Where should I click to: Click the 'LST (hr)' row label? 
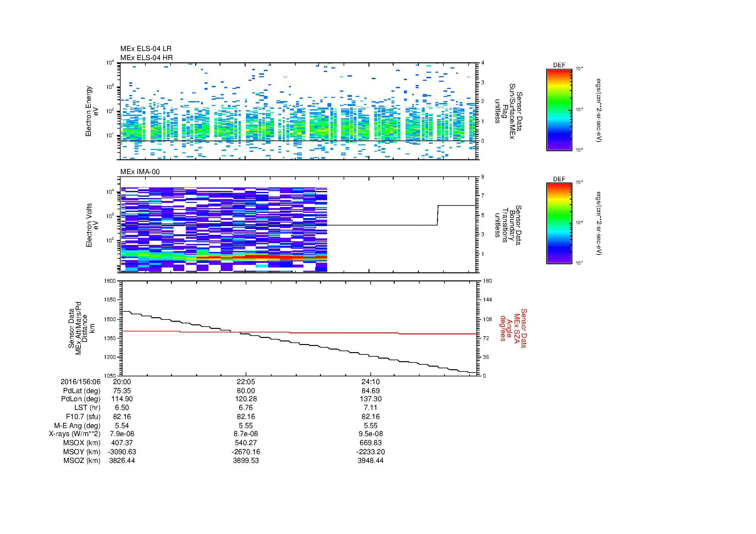tap(87, 408)
